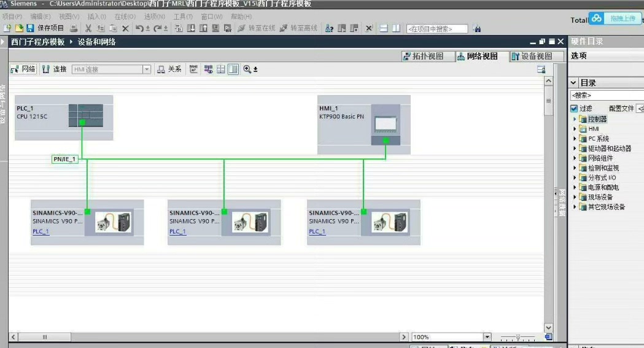
Task: Compile the project with the compile icon
Action: click(178, 28)
